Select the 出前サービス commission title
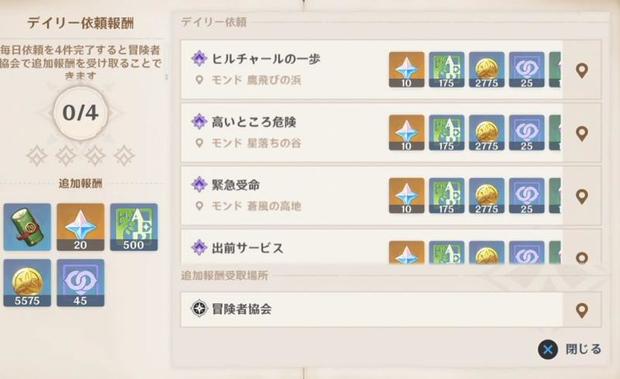The width and height of the screenshot is (620, 379). [x=248, y=248]
